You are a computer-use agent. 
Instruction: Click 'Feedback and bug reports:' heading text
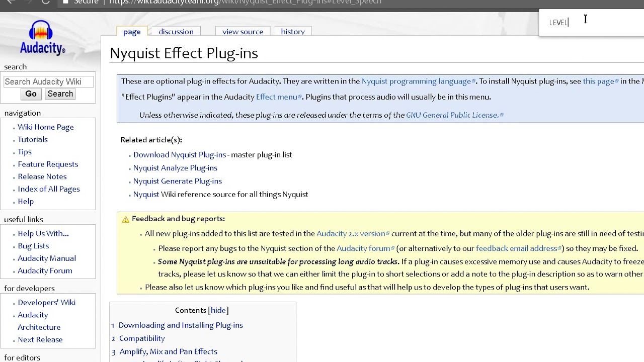coord(178,219)
